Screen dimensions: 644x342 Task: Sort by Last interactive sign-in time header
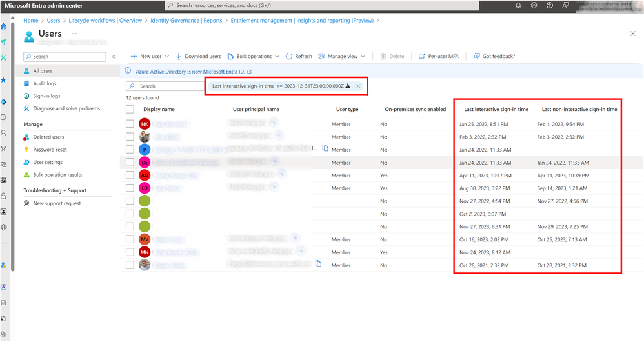coord(496,109)
